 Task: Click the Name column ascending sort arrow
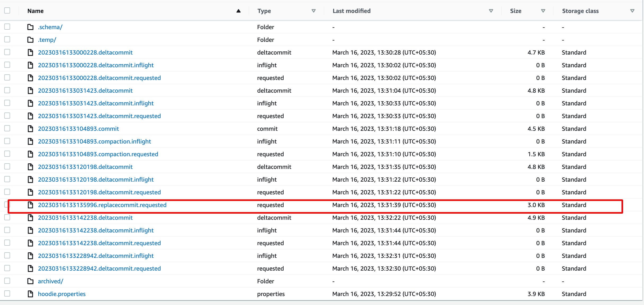click(x=238, y=11)
